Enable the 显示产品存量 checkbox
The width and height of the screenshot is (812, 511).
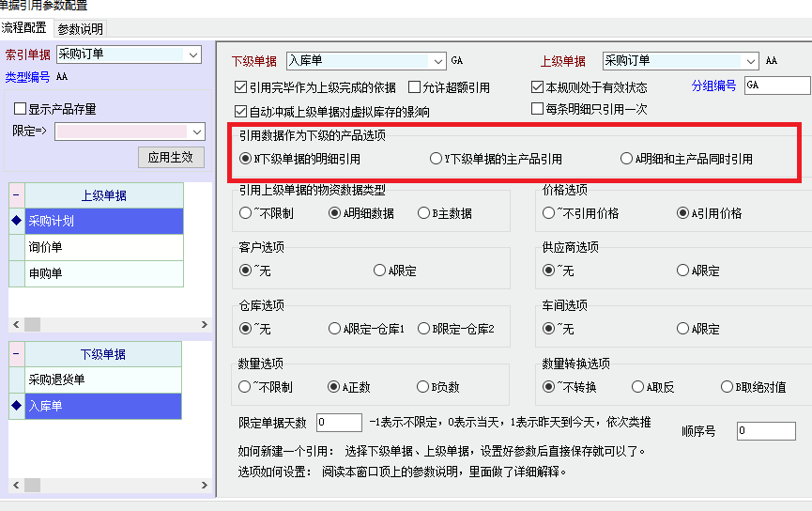tap(21, 109)
